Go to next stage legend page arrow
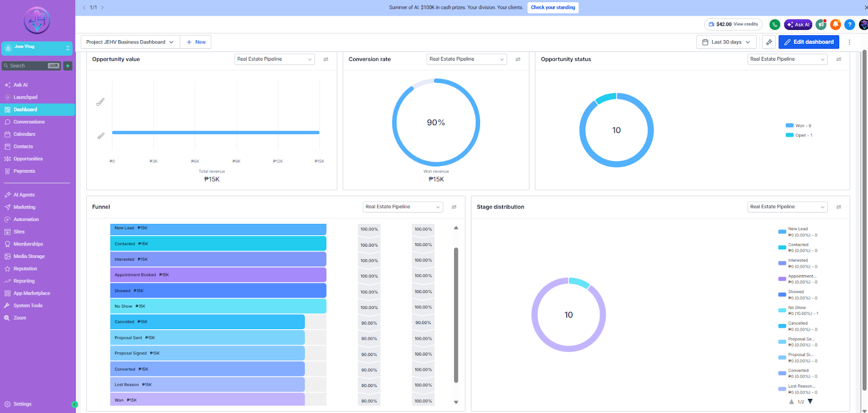 [810, 402]
